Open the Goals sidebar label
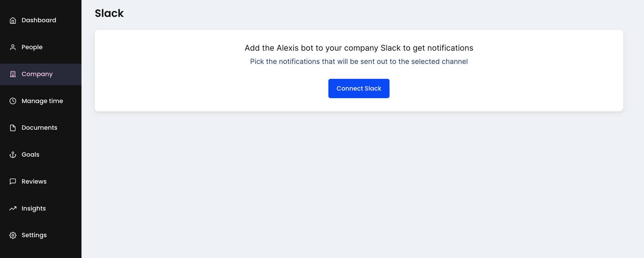 point(30,155)
